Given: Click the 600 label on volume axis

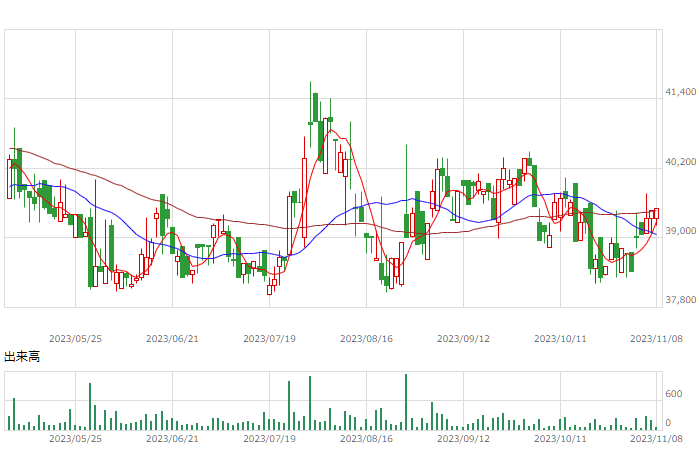Looking at the screenshot, I should click(674, 394).
